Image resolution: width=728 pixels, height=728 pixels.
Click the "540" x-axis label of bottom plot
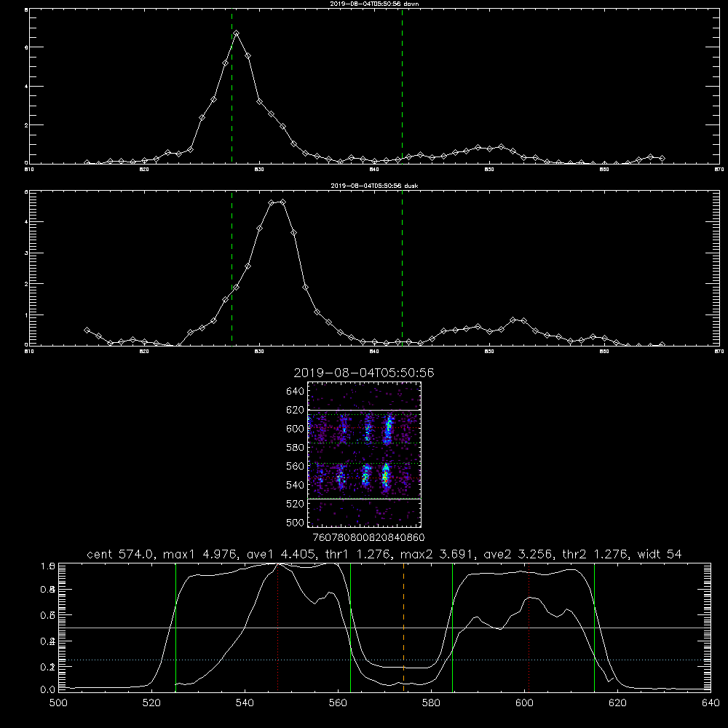(x=245, y=703)
